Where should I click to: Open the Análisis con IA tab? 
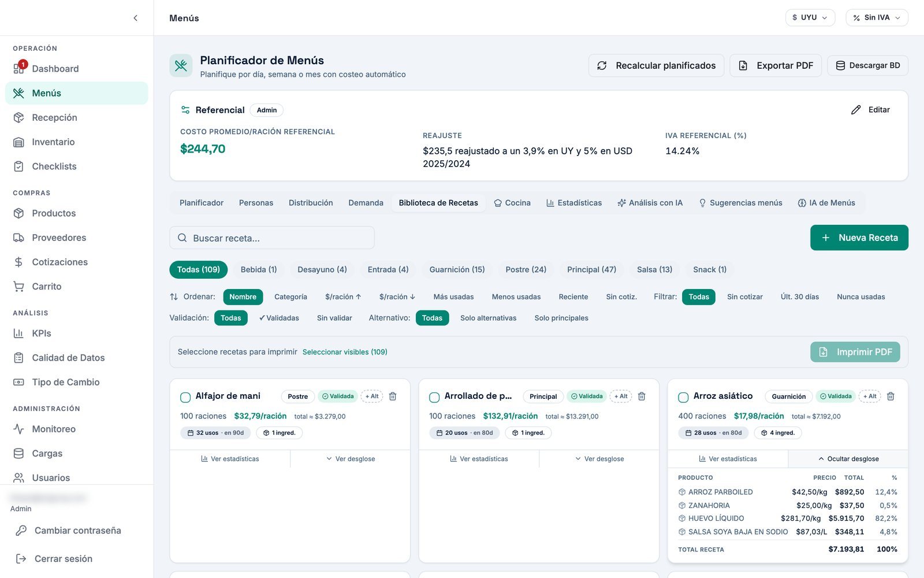pyautogui.click(x=650, y=203)
